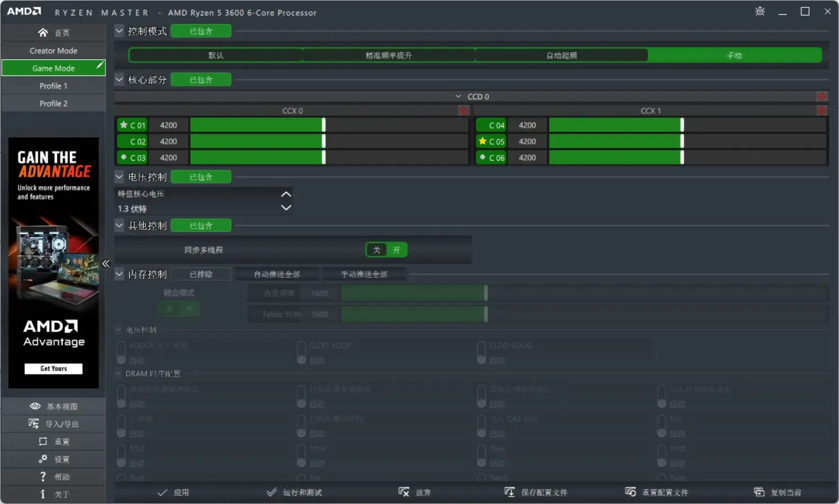The height and width of the screenshot is (504, 839).
Task: Switch control mode to 自动超频
Action: click(x=562, y=55)
